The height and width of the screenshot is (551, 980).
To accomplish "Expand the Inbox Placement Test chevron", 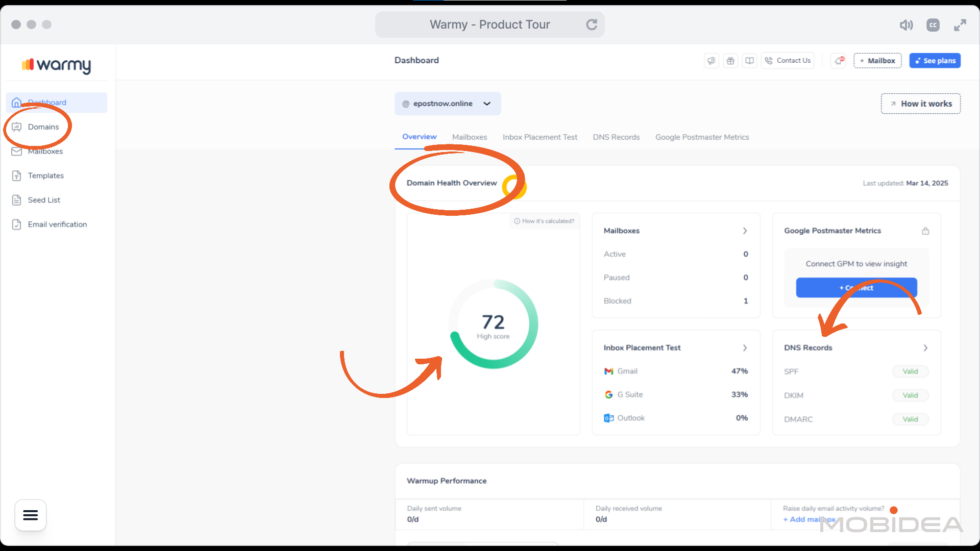I will pyautogui.click(x=745, y=348).
